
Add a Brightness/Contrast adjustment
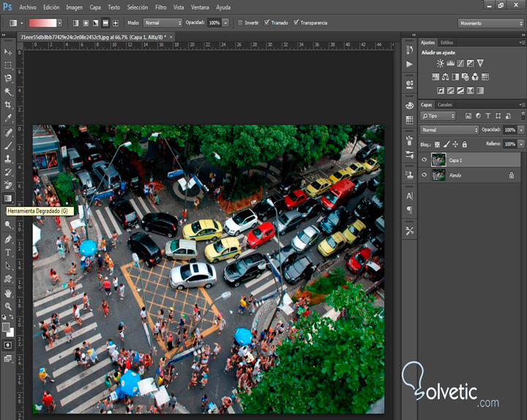point(441,64)
